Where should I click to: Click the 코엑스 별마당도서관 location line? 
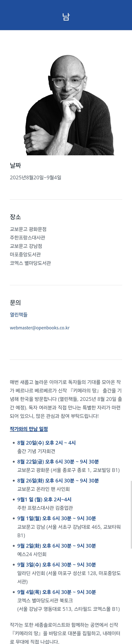[x=31, y=263]
